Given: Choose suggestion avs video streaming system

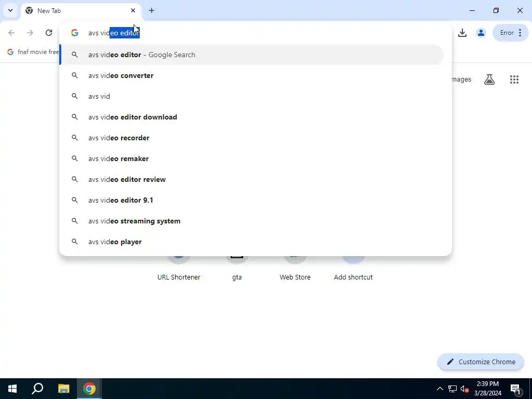Looking at the screenshot, I should tap(252, 221).
